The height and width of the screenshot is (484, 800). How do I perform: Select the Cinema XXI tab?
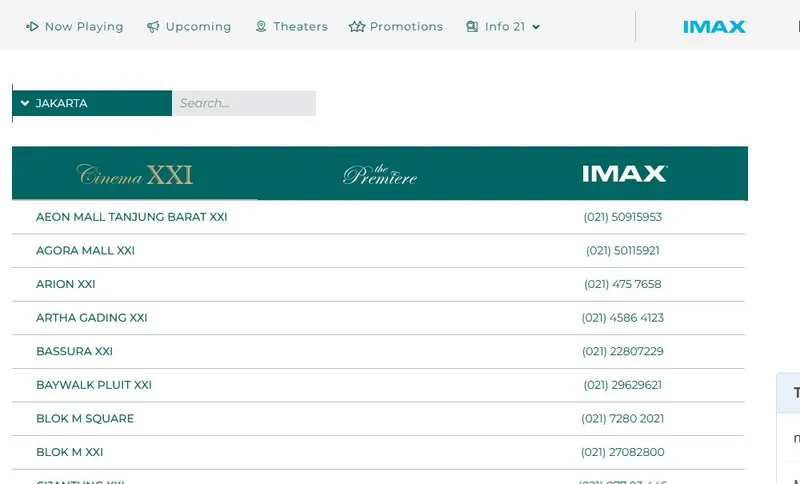(x=135, y=174)
